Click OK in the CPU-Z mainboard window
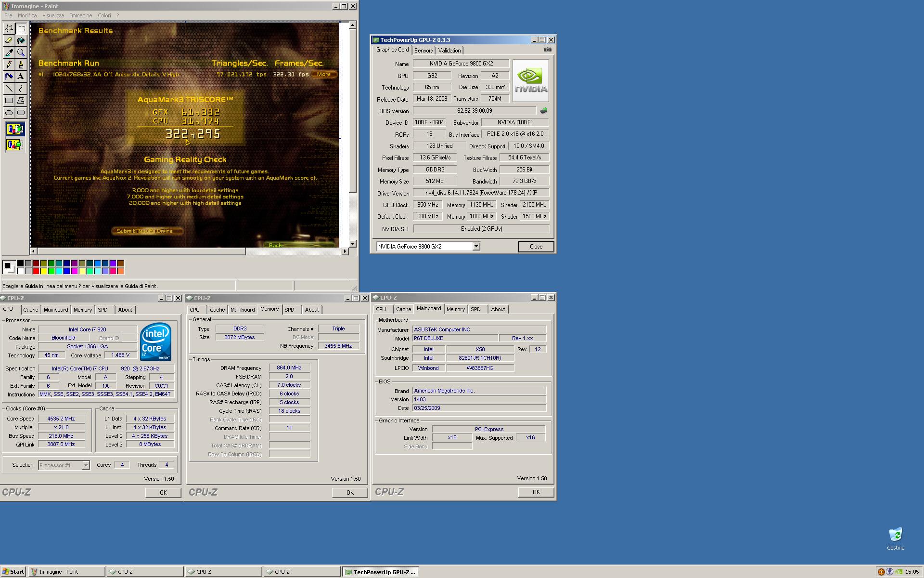 pos(536,492)
